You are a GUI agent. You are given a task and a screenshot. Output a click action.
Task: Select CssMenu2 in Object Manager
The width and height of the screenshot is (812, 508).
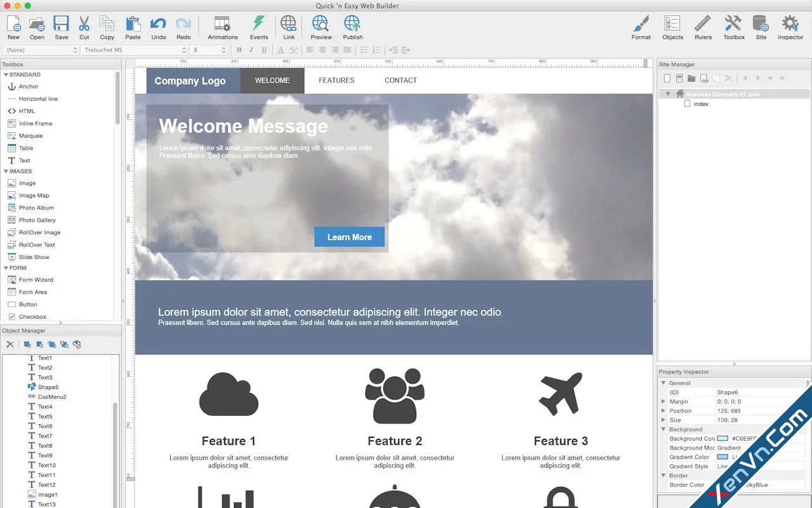click(47, 397)
